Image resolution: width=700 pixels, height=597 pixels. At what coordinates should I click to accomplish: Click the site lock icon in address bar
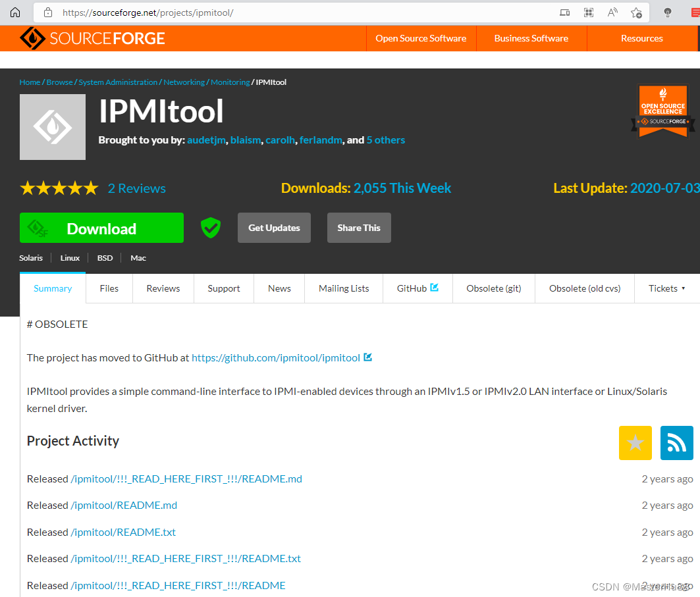click(x=48, y=13)
